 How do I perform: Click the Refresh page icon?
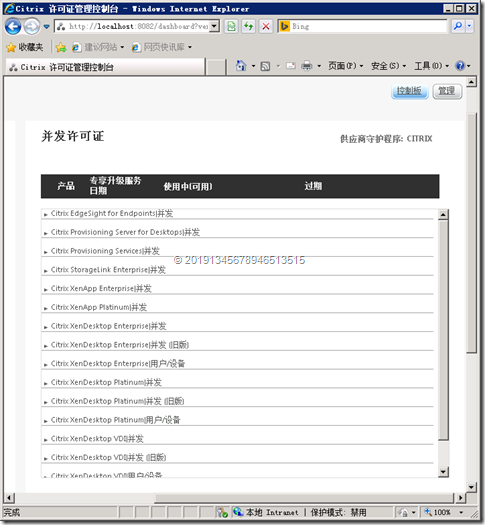coord(248,26)
